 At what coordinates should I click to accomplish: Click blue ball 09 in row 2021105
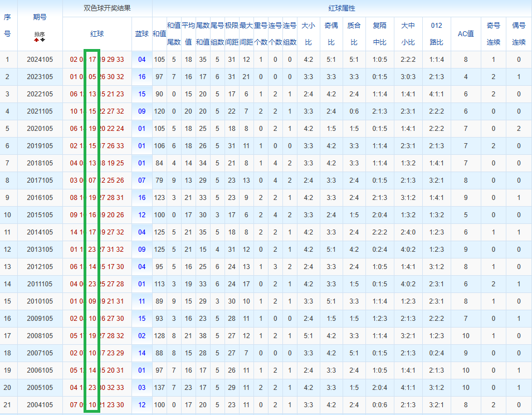[x=142, y=111]
